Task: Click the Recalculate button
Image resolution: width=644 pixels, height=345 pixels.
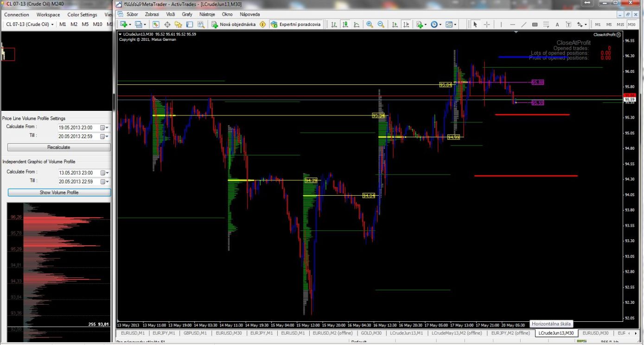Action: coord(59,147)
